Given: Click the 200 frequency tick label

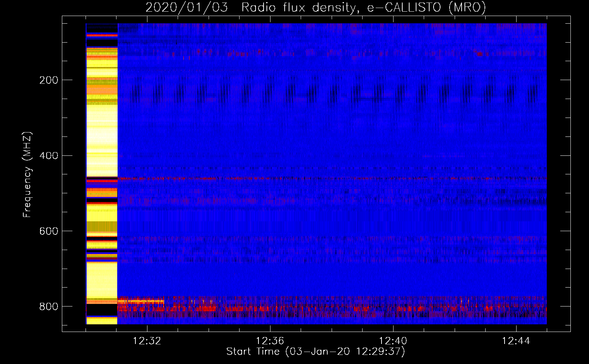Looking at the screenshot, I should (x=49, y=80).
